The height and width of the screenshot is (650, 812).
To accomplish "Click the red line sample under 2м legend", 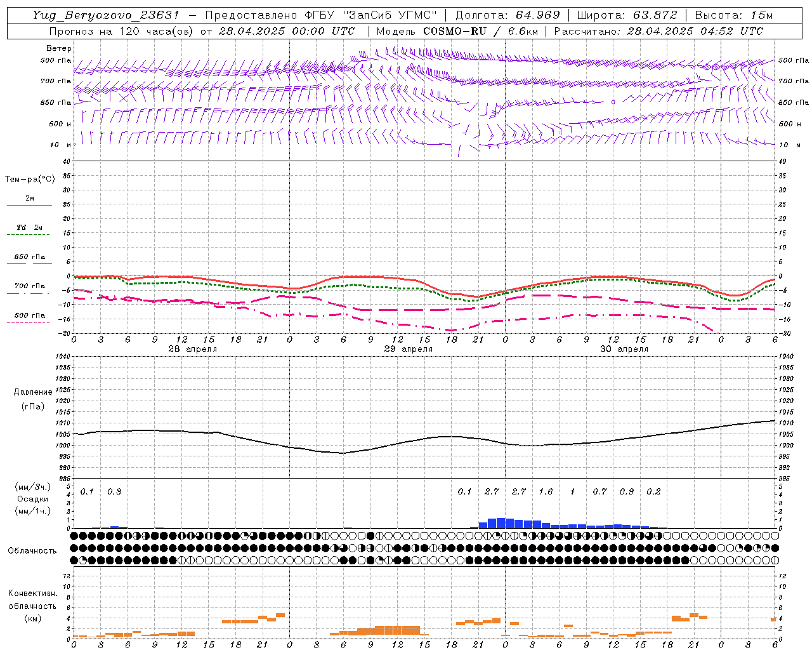I will pyautogui.click(x=29, y=205).
